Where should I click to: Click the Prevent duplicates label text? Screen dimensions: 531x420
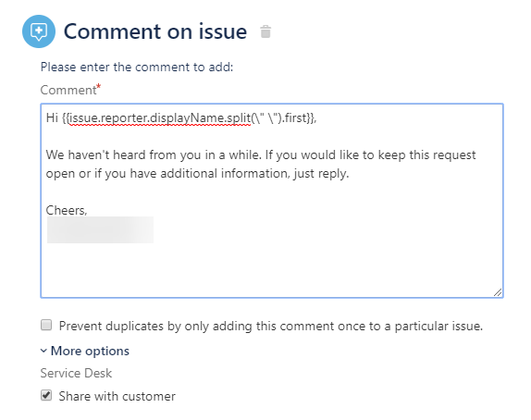(x=270, y=326)
